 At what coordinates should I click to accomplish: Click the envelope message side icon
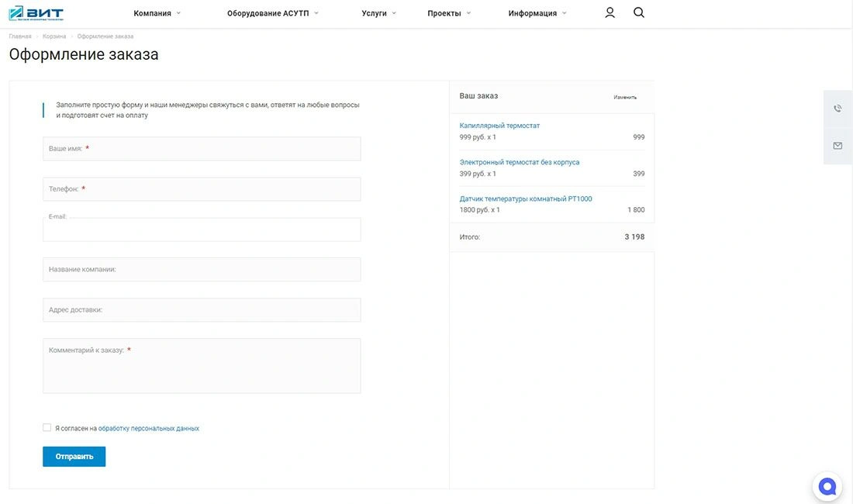[837, 146]
